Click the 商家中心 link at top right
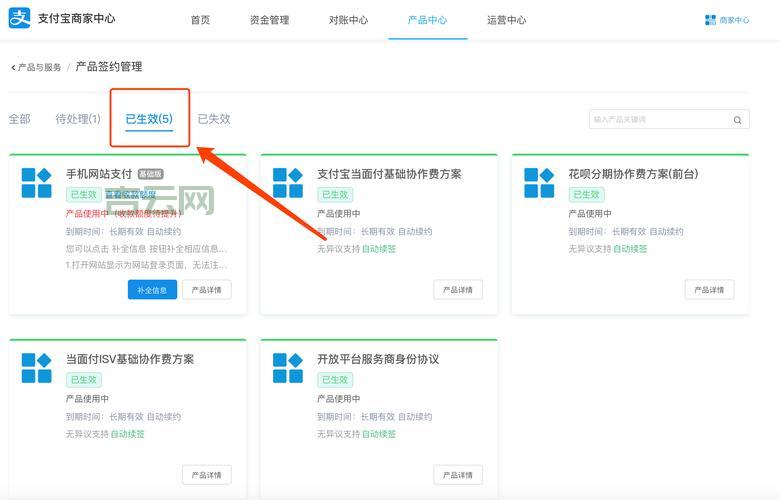This screenshot has height=500, width=780. pos(734,20)
